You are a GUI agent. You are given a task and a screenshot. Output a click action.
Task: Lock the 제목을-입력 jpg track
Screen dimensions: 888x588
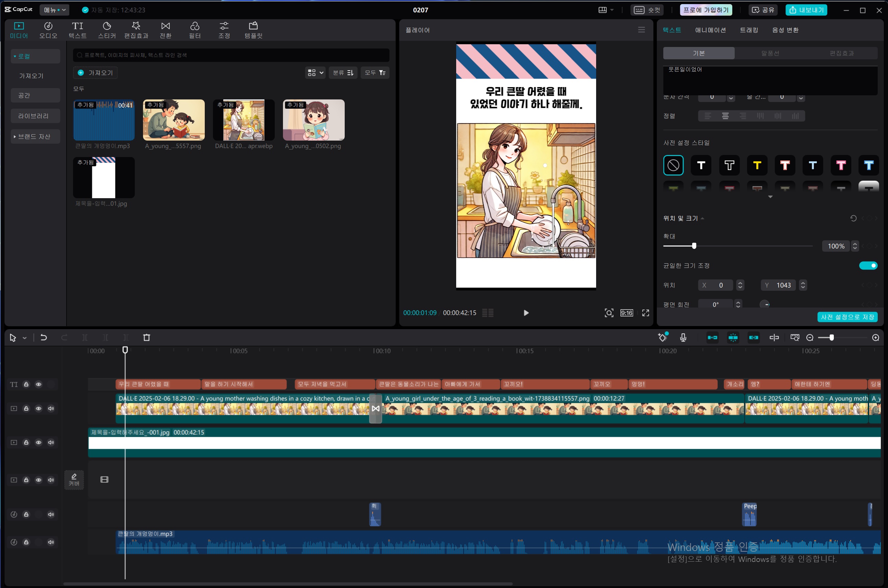(26, 443)
